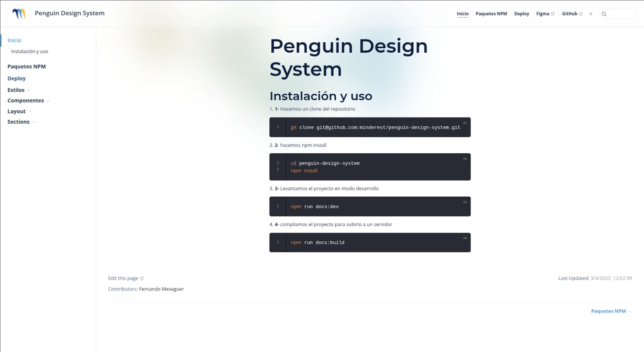This screenshot has height=352, width=644.
Task: Click the external-link icon after Edit this page
Action: coord(142,278)
